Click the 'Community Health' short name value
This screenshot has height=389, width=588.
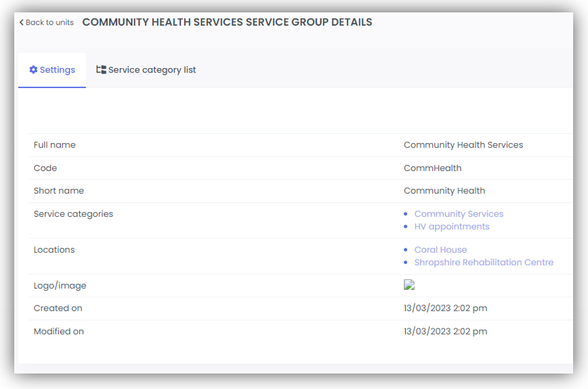click(444, 191)
